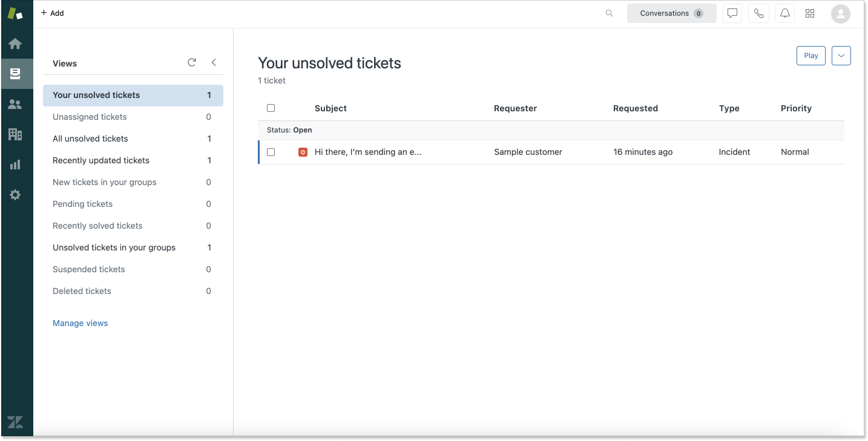The width and height of the screenshot is (868, 441).
Task: Open the Admin gear icon
Action: [x=15, y=195]
